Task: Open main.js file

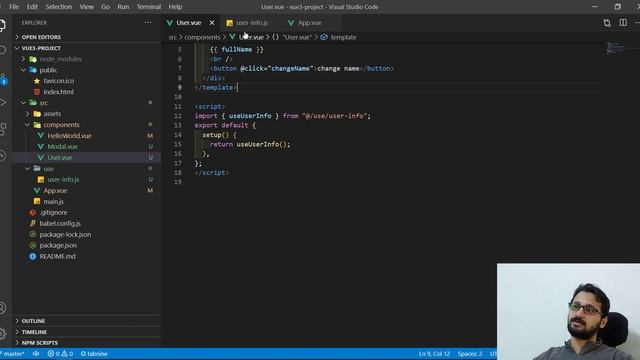Action: point(53,202)
